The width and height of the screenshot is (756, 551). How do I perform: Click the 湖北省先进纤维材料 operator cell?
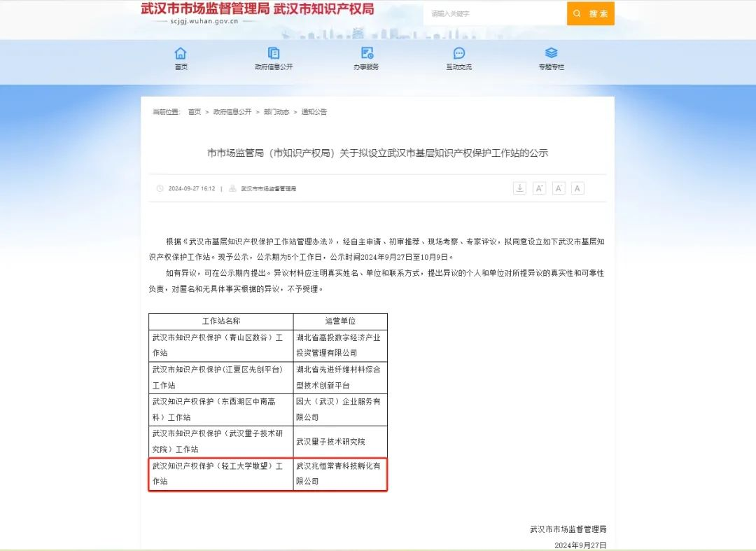tap(340, 377)
